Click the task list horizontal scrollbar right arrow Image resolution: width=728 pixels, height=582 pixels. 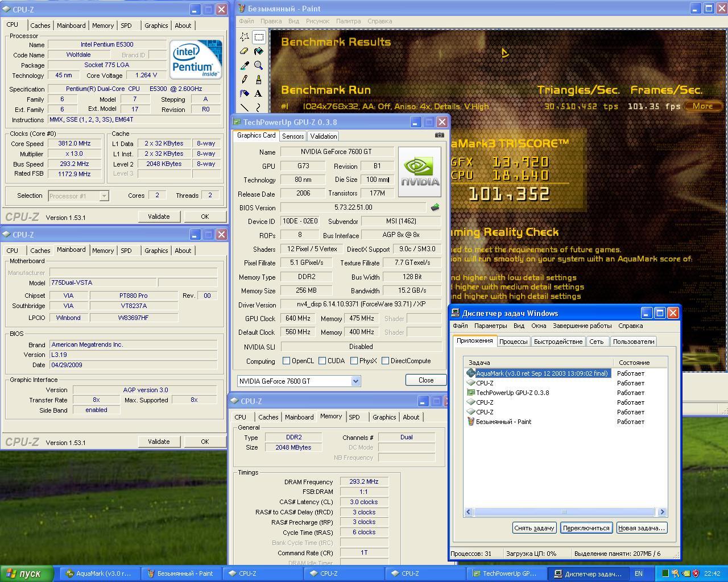(661, 512)
